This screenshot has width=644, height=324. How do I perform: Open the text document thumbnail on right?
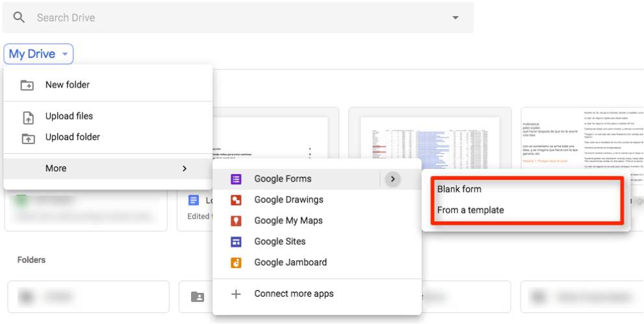click(x=582, y=138)
